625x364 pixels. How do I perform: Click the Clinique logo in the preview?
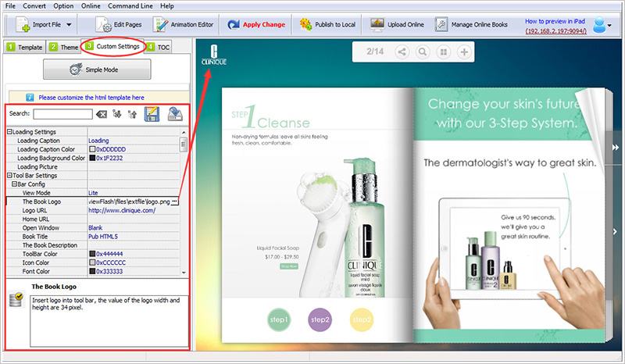(214, 55)
